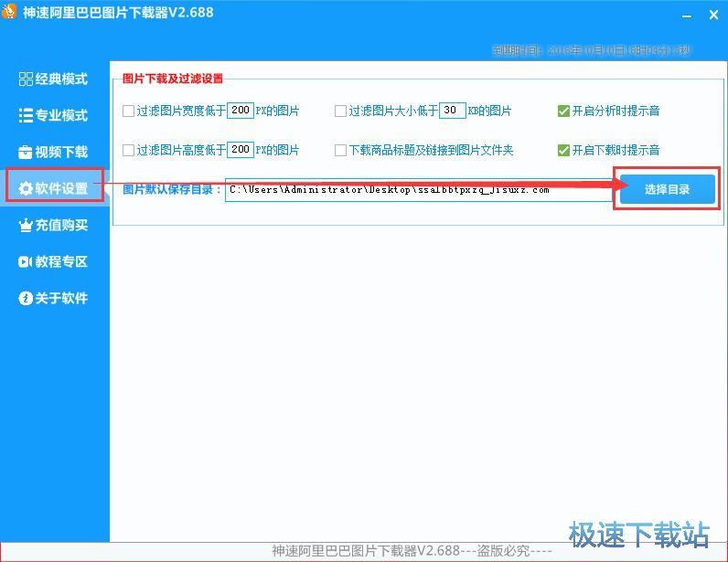Minimize the downloader window

[687, 16]
